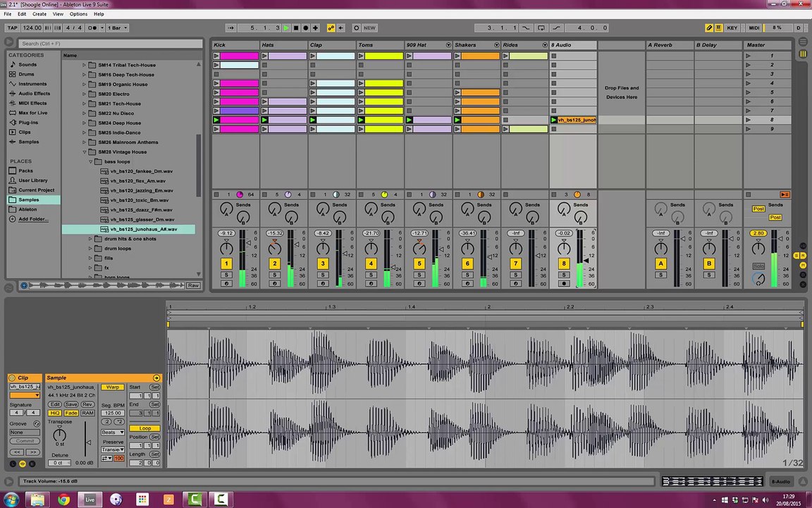Launch Kick clip in scene 1
Screen dimensions: 812x508
[x=216, y=56]
